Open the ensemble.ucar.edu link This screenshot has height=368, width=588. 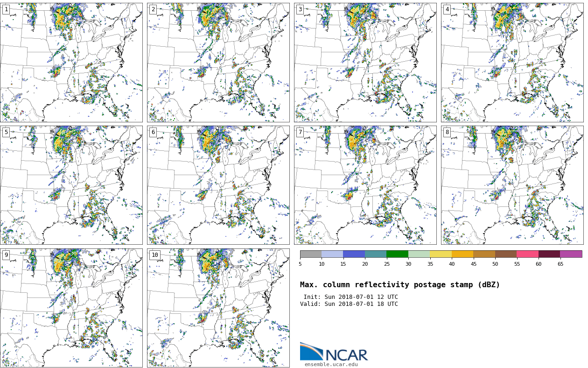pos(331,365)
